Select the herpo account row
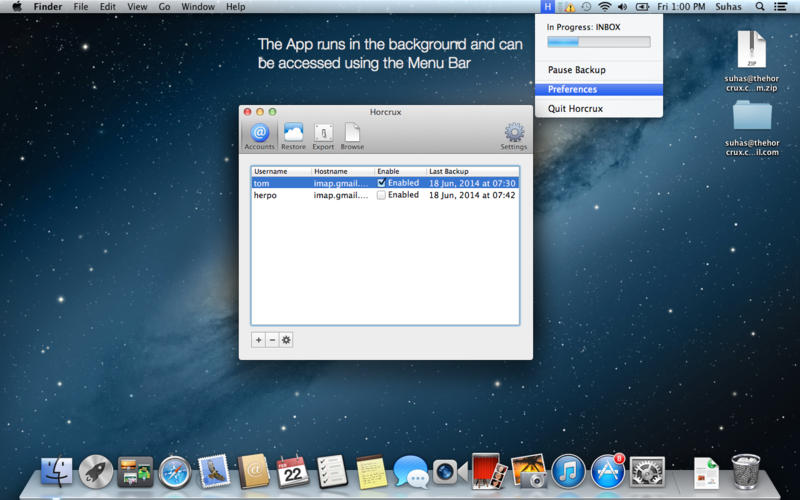Image resolution: width=800 pixels, height=500 pixels. (300, 195)
